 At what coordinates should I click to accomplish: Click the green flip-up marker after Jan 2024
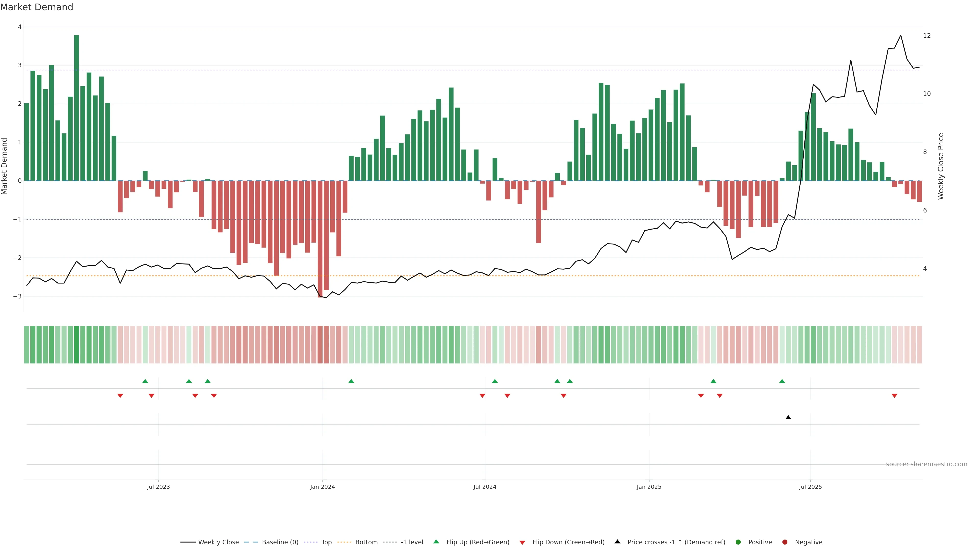(x=351, y=381)
